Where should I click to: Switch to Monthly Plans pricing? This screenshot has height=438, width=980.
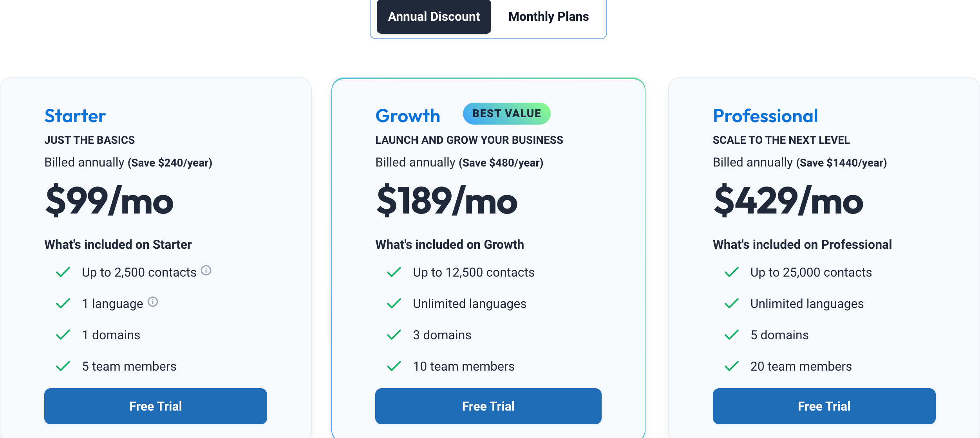[548, 16]
